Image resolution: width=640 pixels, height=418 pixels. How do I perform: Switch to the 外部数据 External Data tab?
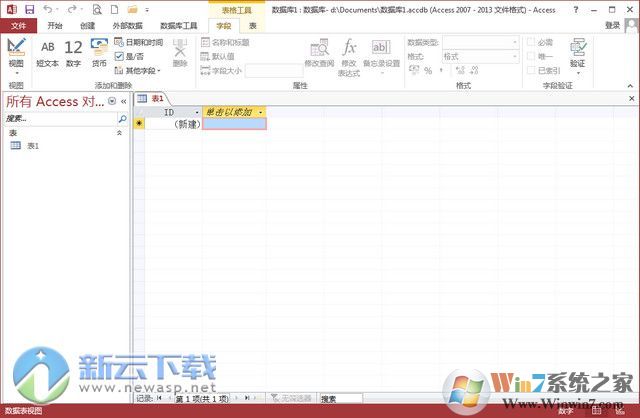(x=127, y=26)
